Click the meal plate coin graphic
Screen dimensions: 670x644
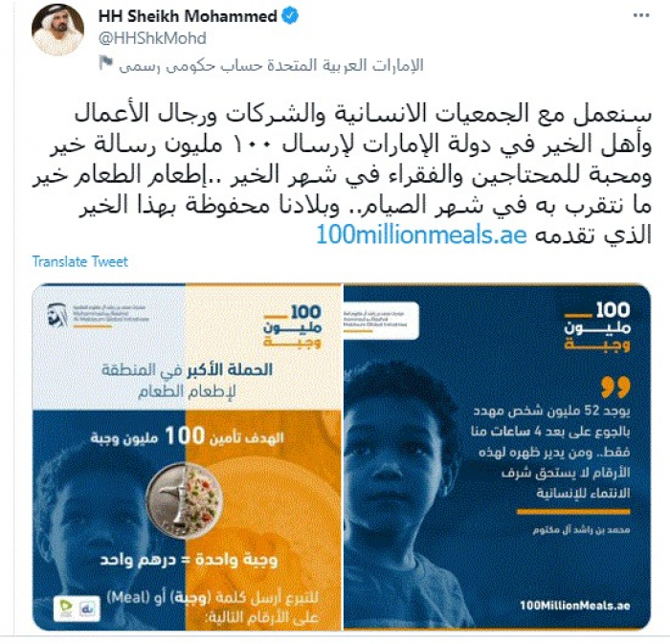185,500
